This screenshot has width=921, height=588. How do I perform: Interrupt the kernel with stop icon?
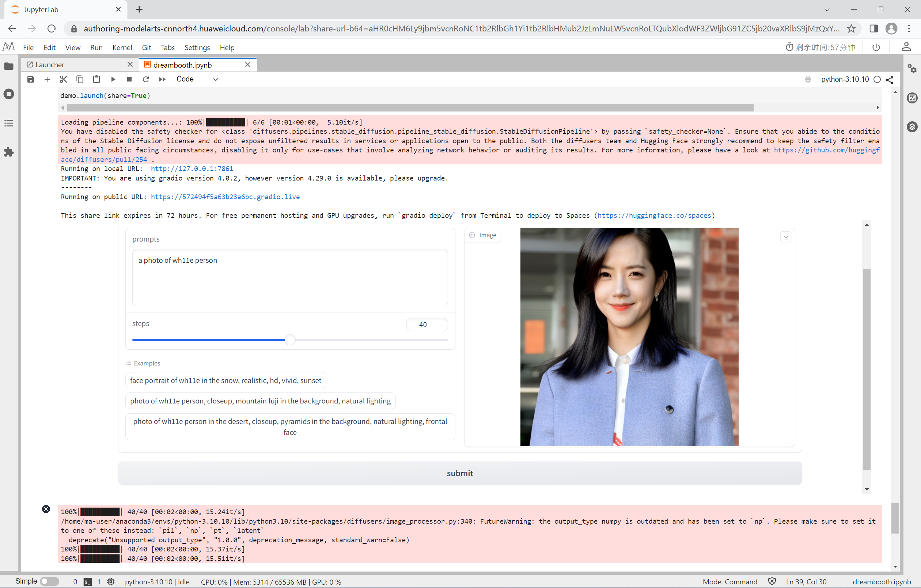click(x=129, y=79)
